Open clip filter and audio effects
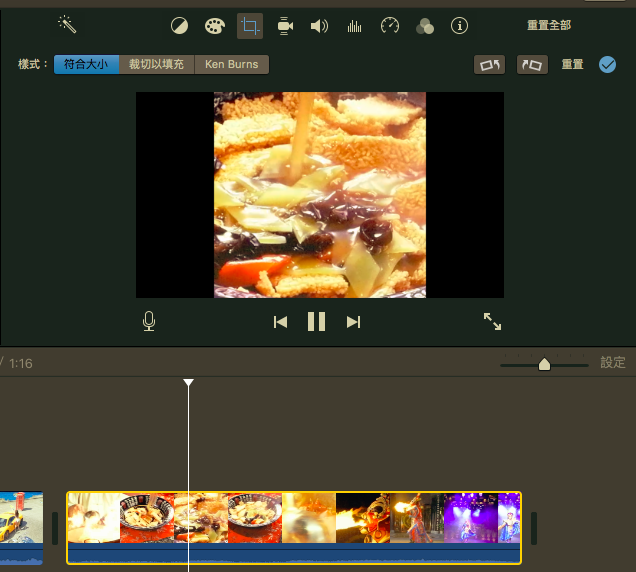The width and height of the screenshot is (636, 572). (425, 26)
